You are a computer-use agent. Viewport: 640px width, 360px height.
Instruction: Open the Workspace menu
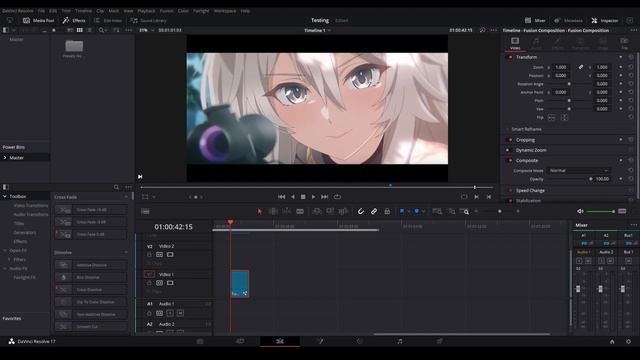225,11
